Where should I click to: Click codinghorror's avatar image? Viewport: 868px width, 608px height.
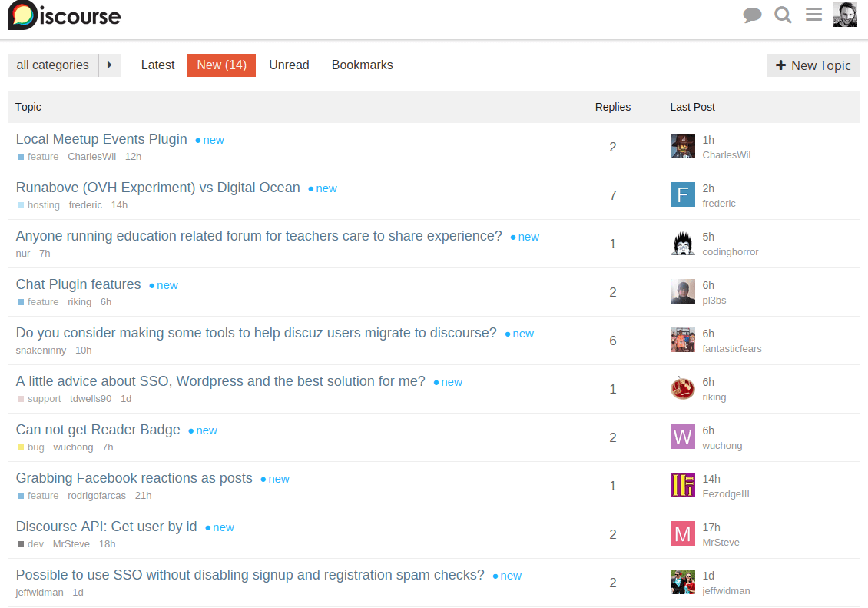[682, 244]
